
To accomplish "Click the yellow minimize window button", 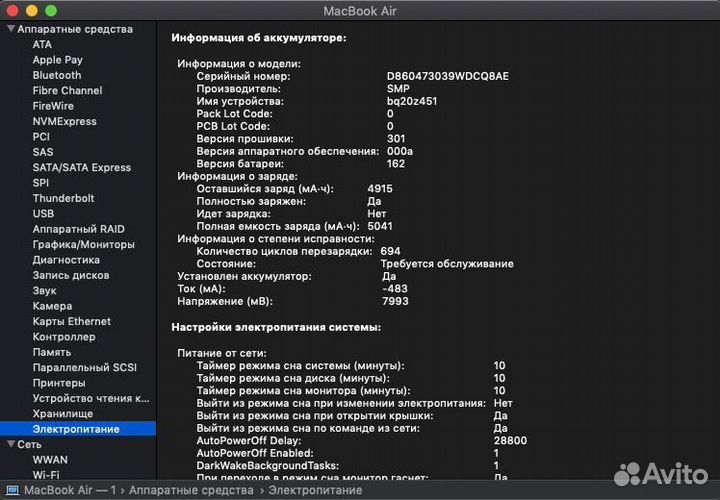I will click(32, 10).
